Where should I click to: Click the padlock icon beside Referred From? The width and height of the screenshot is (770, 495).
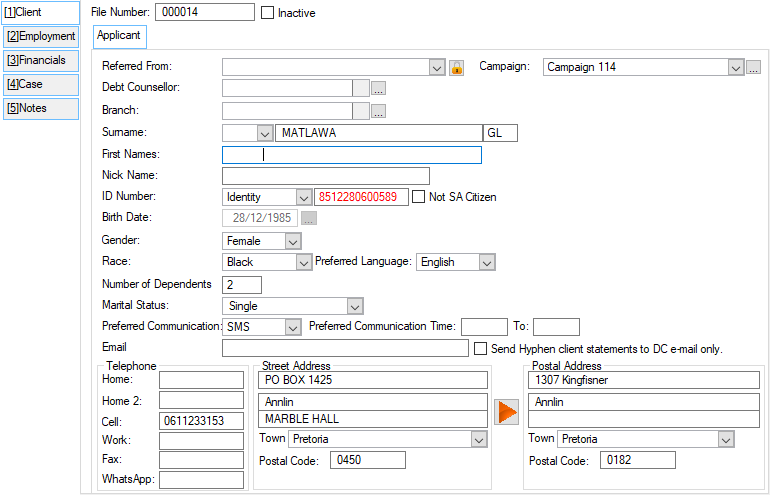(x=456, y=68)
